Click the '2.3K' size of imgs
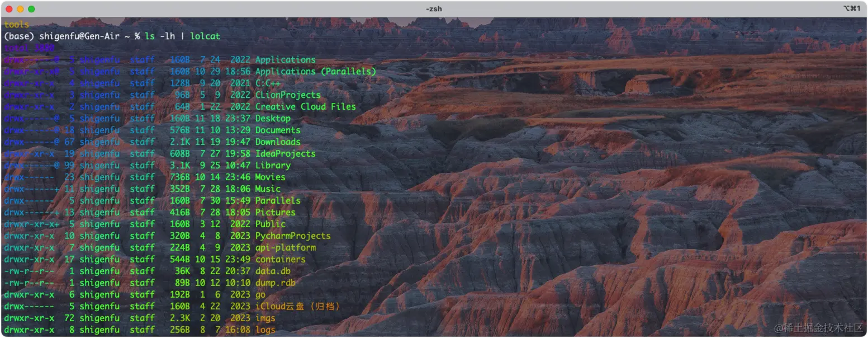The height and width of the screenshot is (338, 868). [180, 318]
